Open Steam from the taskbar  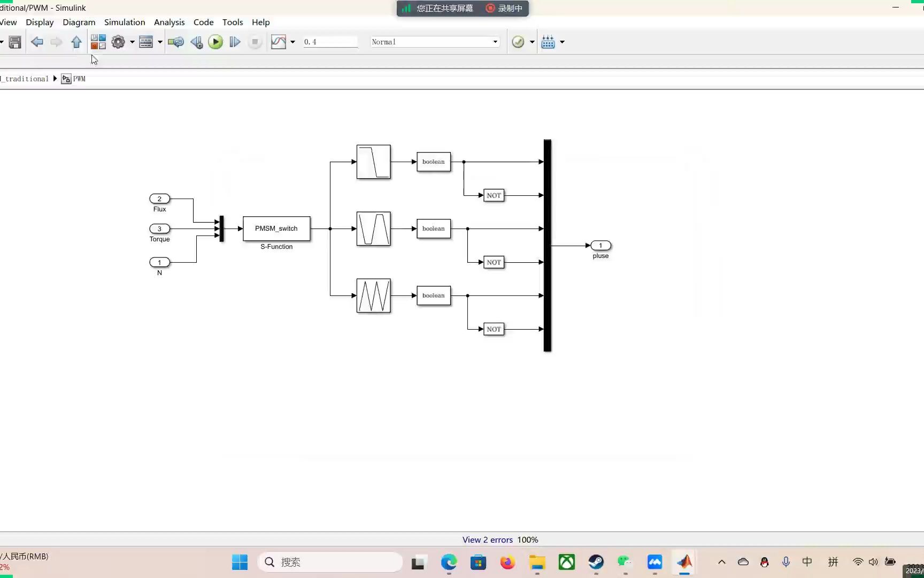click(596, 562)
